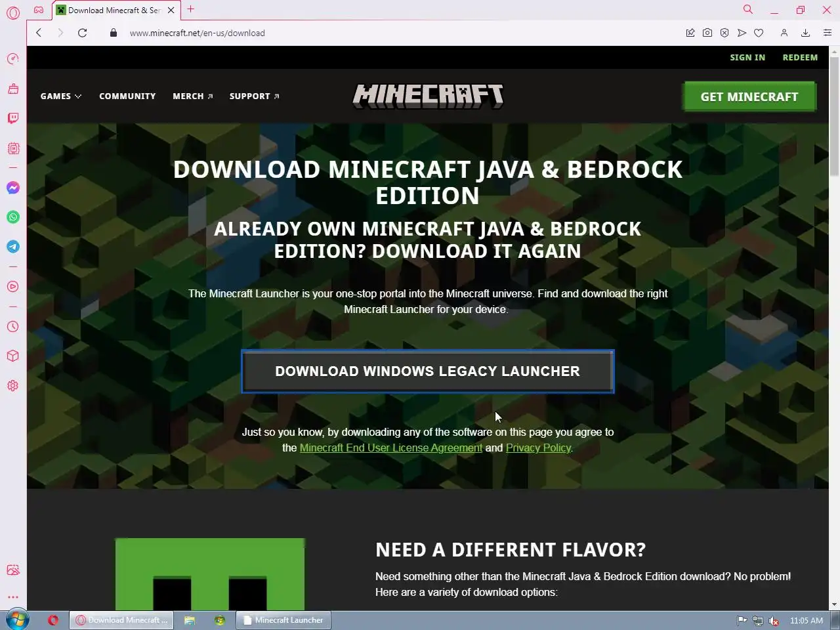The height and width of the screenshot is (630, 840).
Task: Click the taskbar clock 11:05 AM
Action: 807,621
